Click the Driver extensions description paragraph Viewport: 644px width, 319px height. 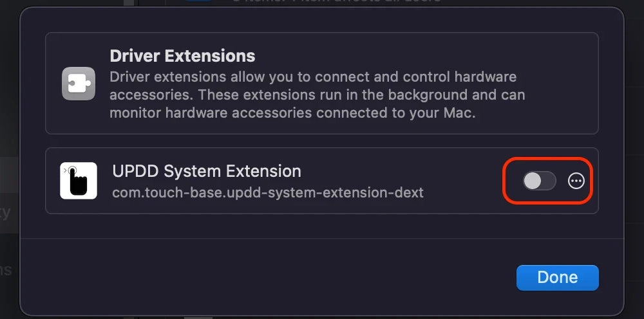[x=317, y=95]
